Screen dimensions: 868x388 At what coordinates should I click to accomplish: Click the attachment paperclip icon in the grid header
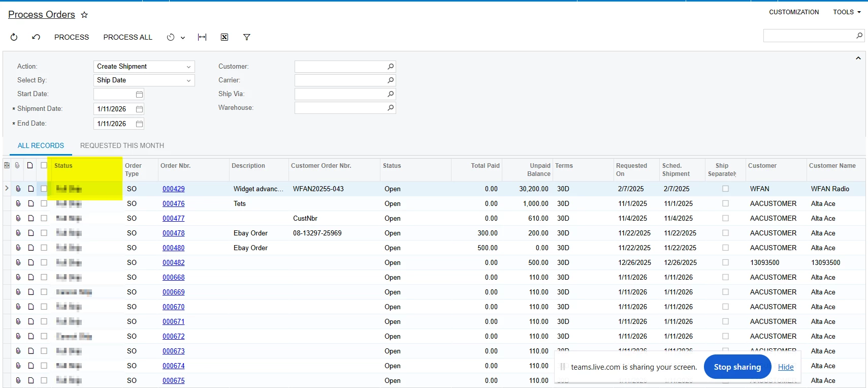tap(17, 165)
